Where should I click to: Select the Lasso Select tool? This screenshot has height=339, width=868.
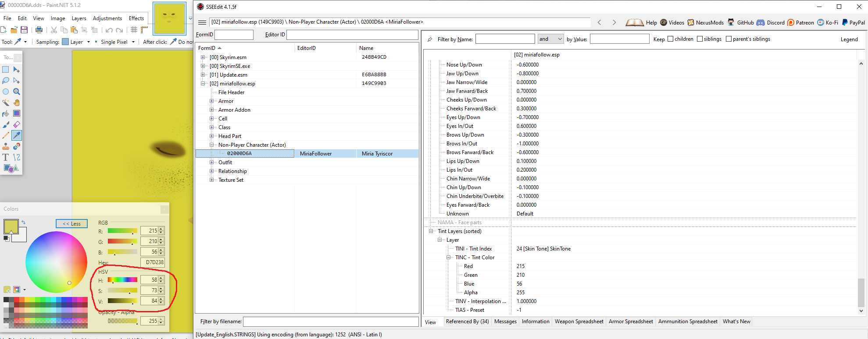6,81
